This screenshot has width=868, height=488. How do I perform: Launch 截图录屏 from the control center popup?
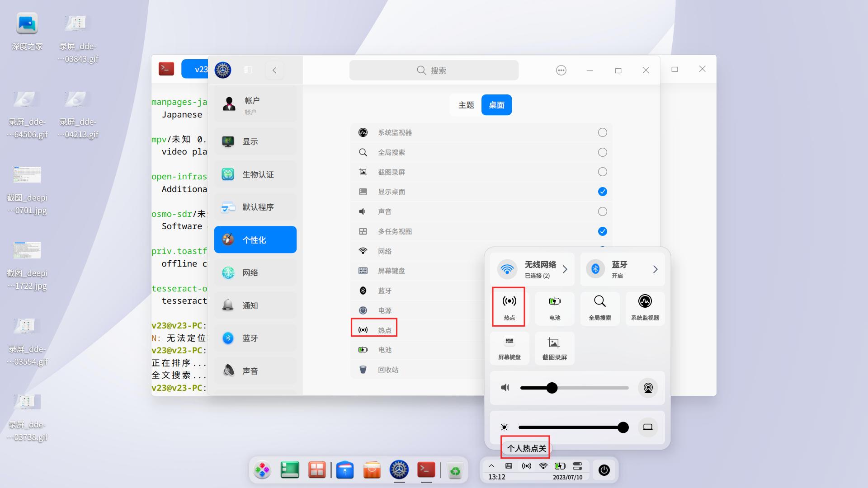pyautogui.click(x=554, y=348)
